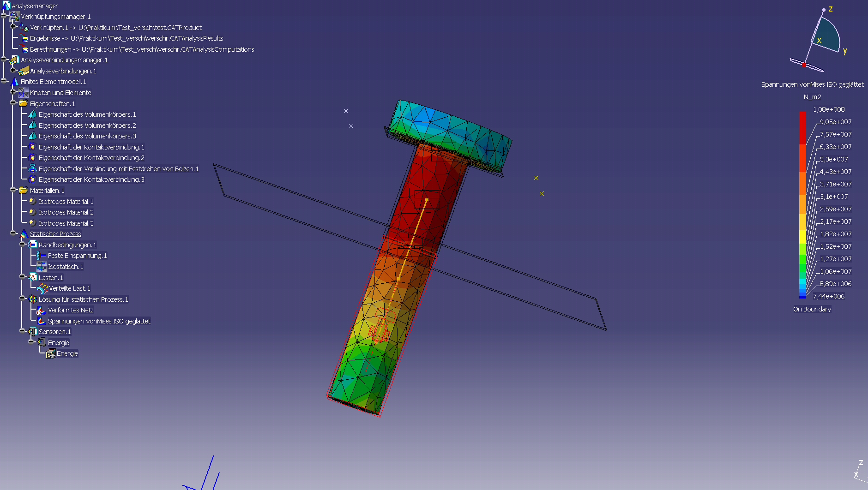Click the compass Z axis handle

click(x=824, y=10)
